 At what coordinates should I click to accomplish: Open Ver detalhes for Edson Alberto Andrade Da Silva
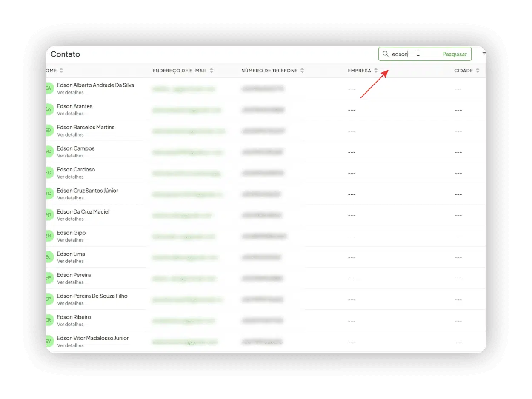tap(70, 93)
